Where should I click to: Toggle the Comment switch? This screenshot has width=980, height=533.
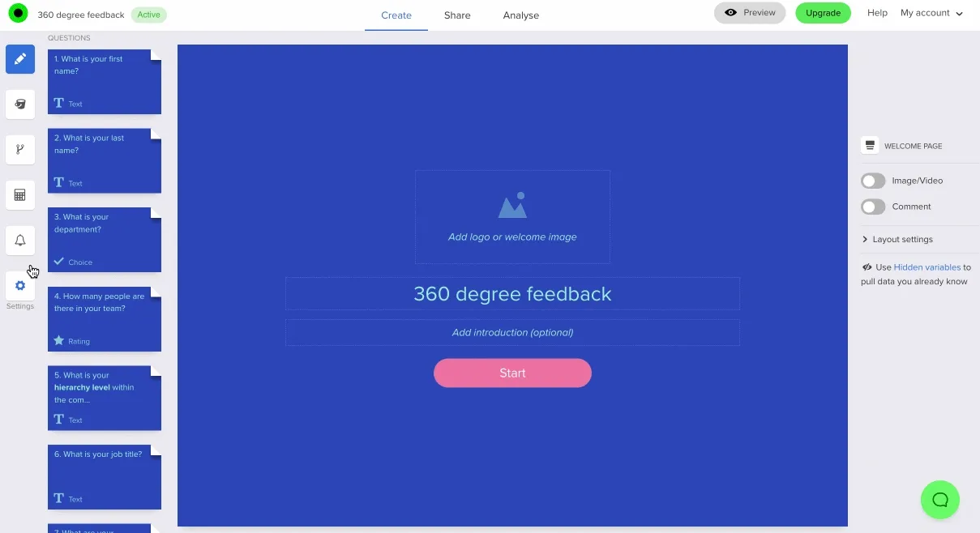pyautogui.click(x=873, y=207)
